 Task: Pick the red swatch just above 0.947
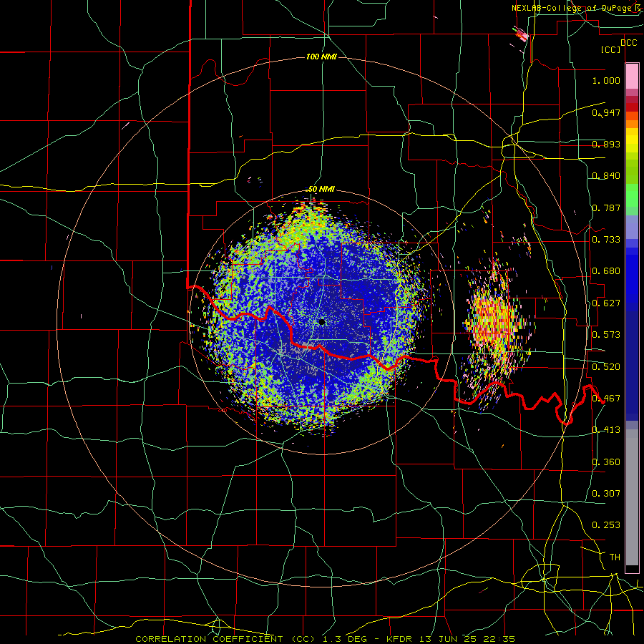coord(632,107)
